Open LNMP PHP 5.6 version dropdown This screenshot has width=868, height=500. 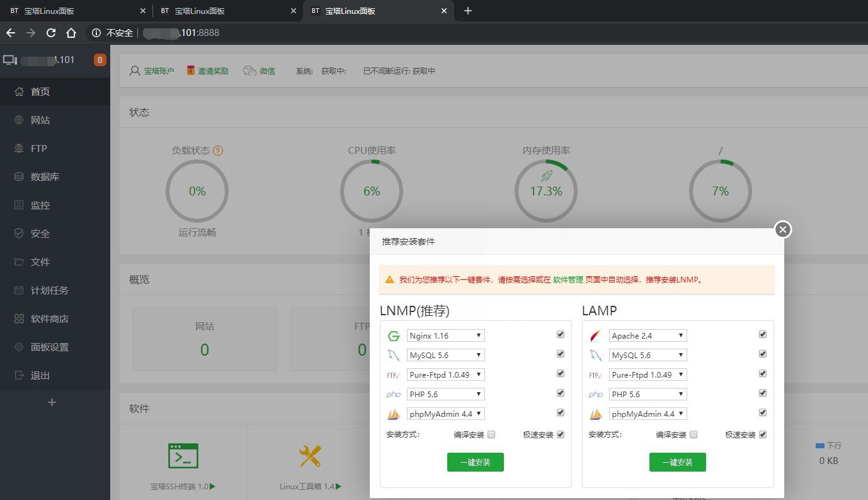click(x=446, y=395)
